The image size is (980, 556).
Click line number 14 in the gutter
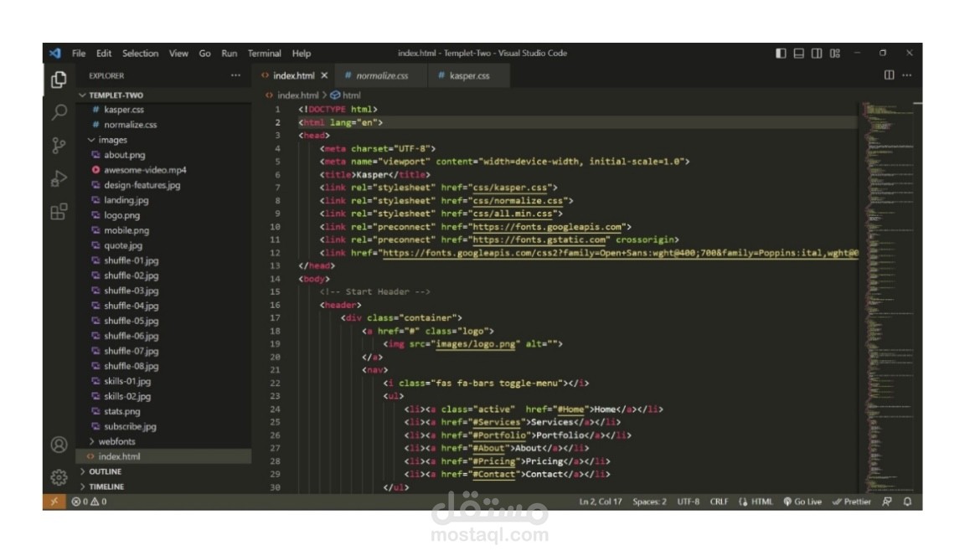pyautogui.click(x=275, y=279)
